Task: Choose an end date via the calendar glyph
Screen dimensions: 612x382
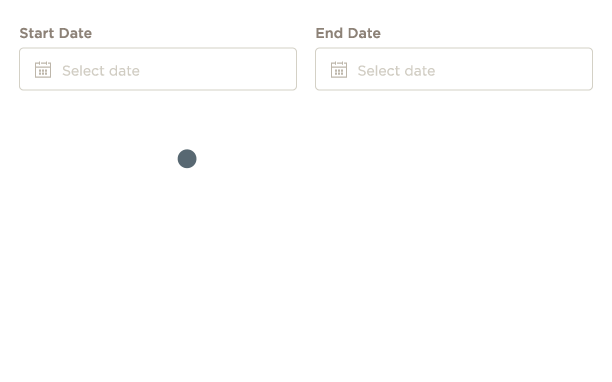Action: (339, 70)
